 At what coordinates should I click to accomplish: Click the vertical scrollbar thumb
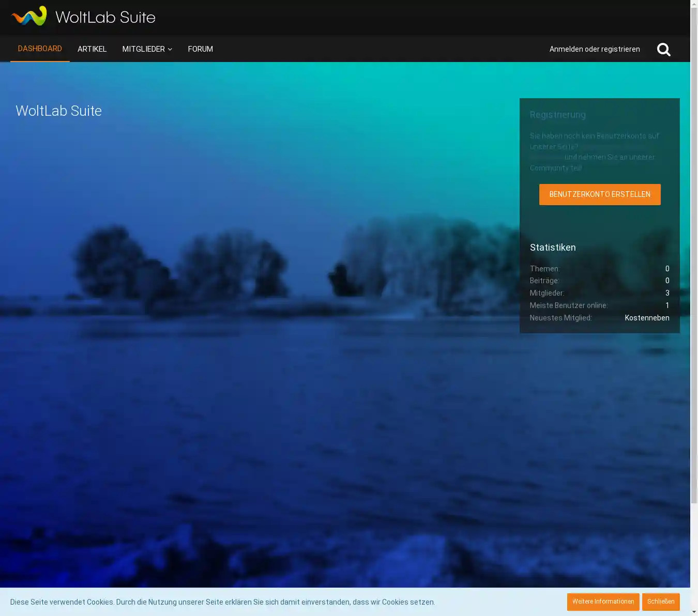coord(694,253)
